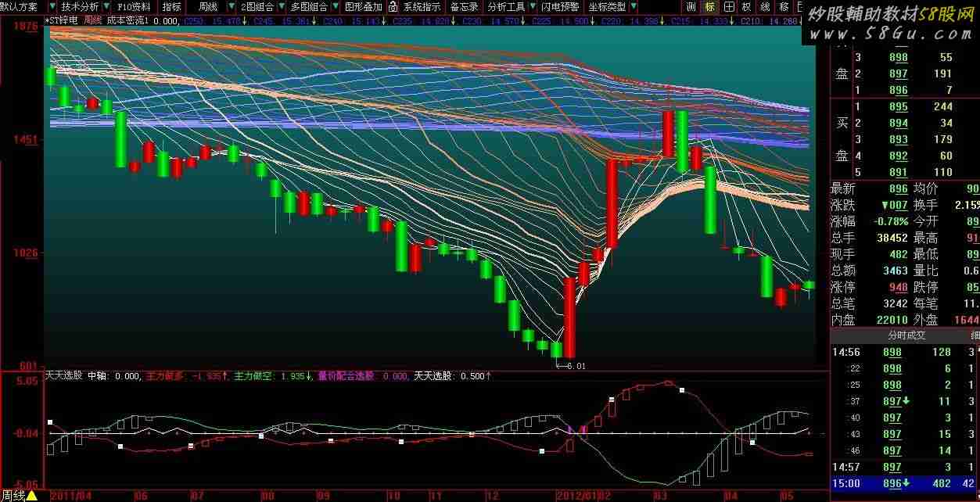Click the 最新 latest price value 896

tap(899, 188)
